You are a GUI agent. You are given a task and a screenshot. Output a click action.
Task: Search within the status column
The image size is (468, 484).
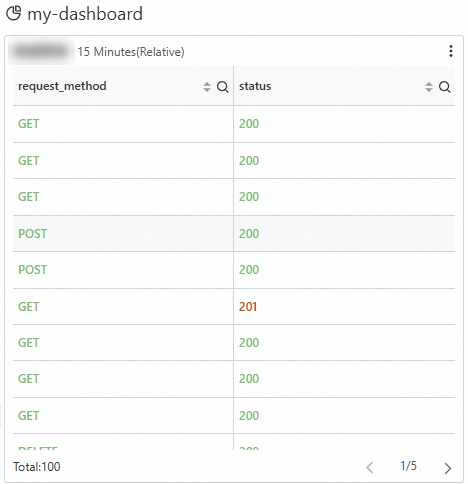click(x=444, y=87)
